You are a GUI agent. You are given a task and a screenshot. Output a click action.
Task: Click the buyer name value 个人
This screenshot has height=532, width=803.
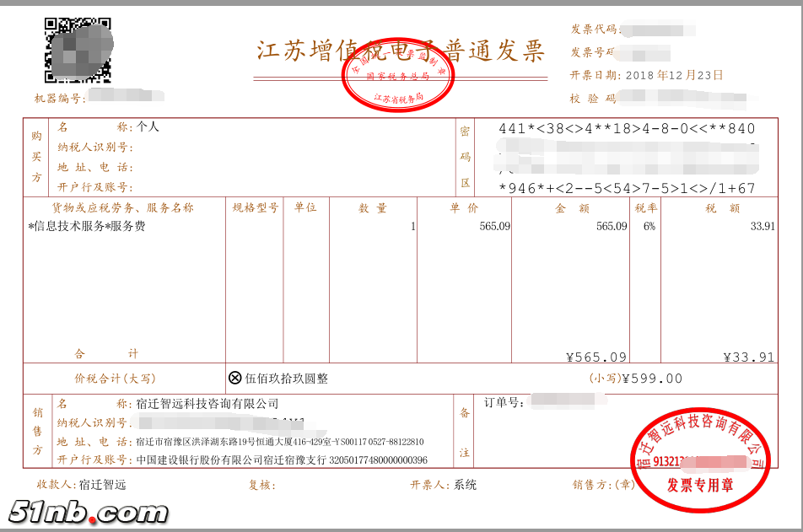click(x=148, y=127)
